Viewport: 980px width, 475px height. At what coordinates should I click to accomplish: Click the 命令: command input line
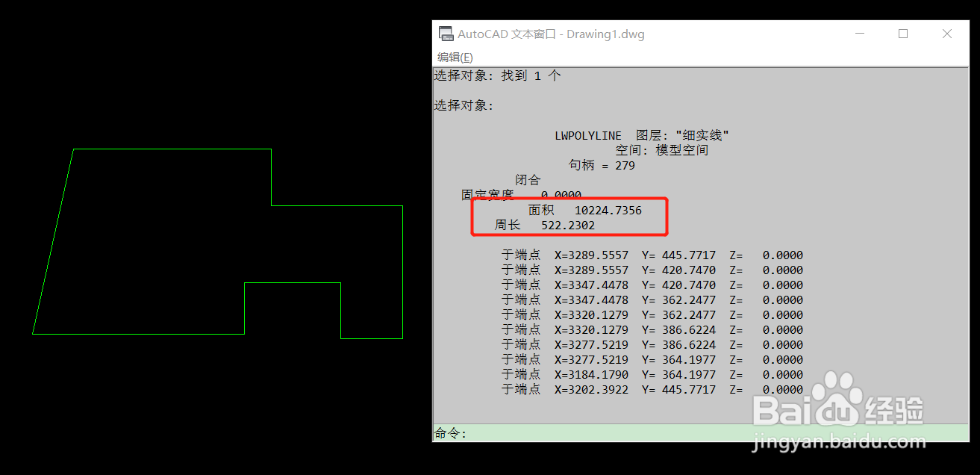[701, 433]
